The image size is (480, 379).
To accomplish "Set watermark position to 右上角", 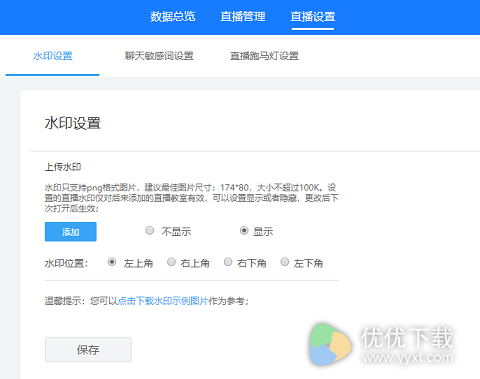I will (171, 262).
